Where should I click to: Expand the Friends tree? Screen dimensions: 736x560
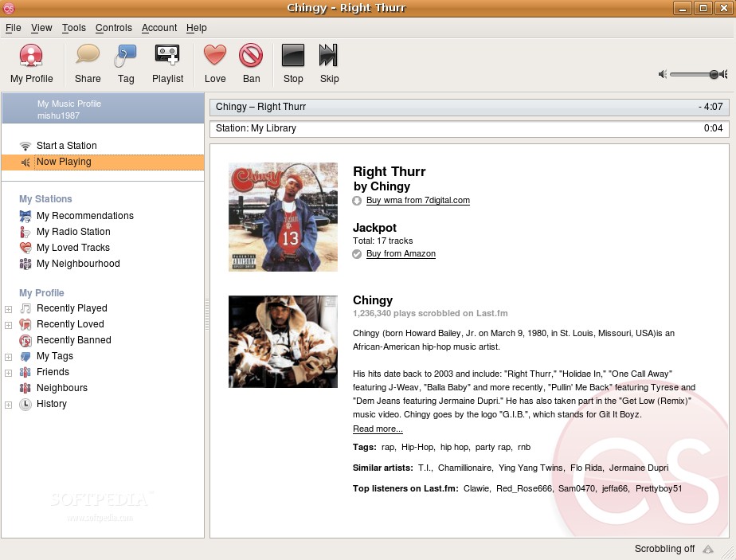8,373
